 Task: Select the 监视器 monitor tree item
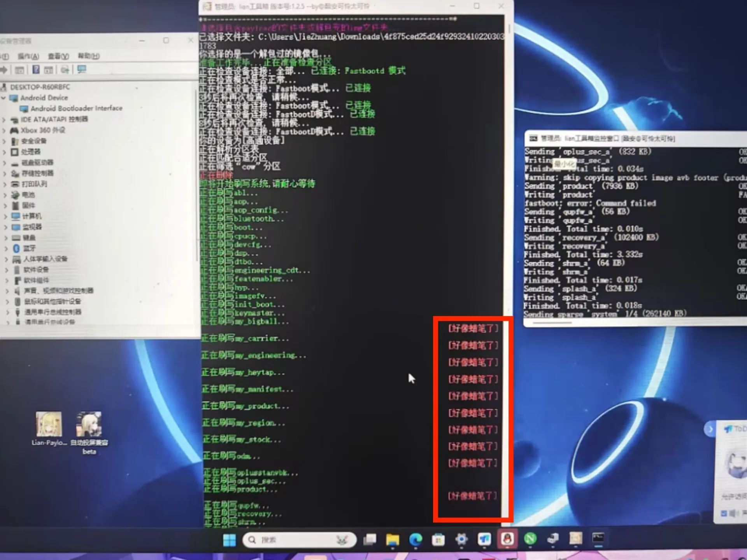click(32, 227)
